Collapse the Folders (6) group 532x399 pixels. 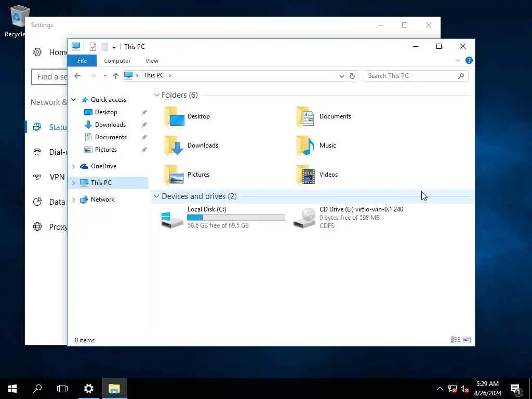pos(156,95)
